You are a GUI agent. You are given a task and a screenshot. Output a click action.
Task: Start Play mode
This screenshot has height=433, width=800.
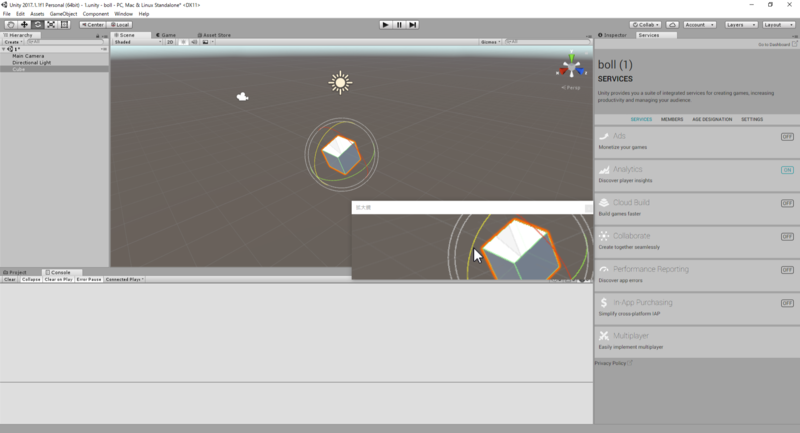tap(385, 24)
